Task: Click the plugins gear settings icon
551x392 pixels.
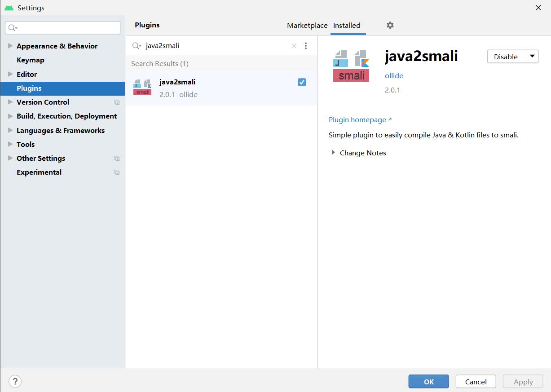Action: (390, 25)
